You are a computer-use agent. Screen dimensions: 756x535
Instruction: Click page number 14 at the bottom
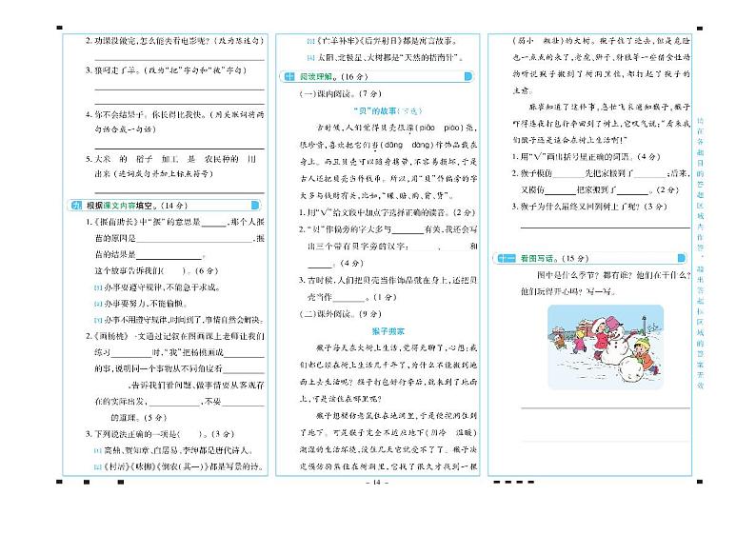tap(377, 483)
